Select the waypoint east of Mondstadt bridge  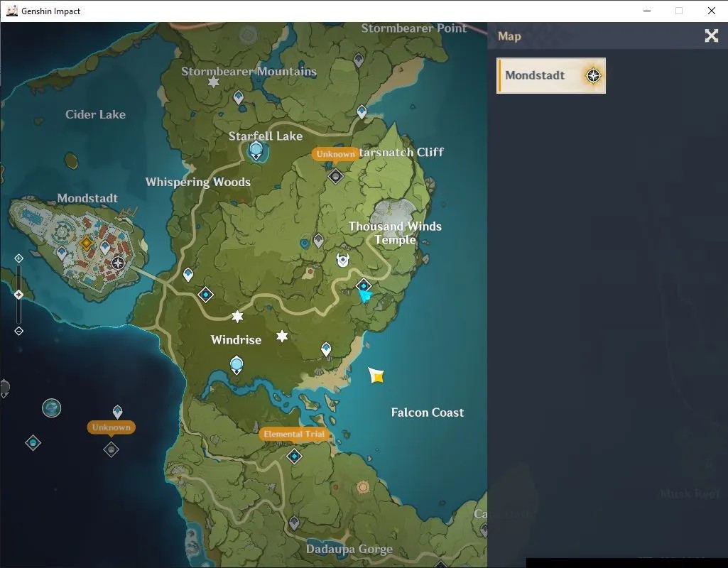click(x=188, y=275)
